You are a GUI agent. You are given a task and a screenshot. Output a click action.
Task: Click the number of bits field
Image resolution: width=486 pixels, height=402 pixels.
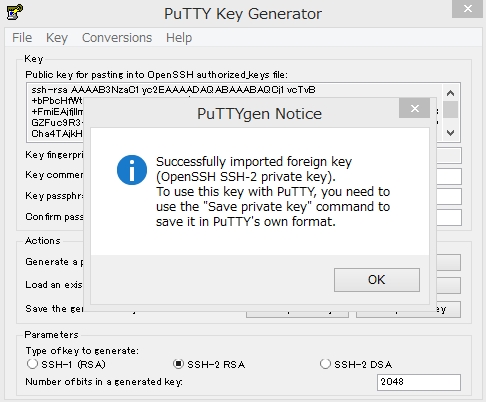coord(419,382)
